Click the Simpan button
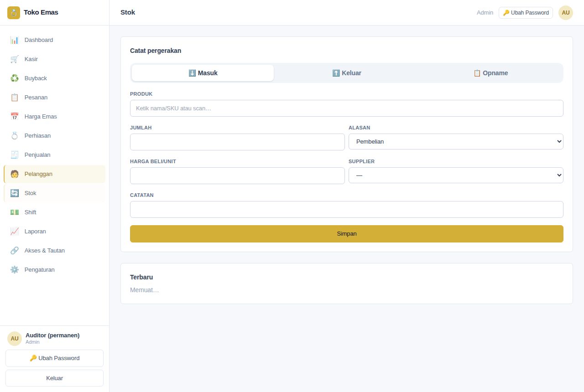Screen dimensions: 584x392 [347, 234]
